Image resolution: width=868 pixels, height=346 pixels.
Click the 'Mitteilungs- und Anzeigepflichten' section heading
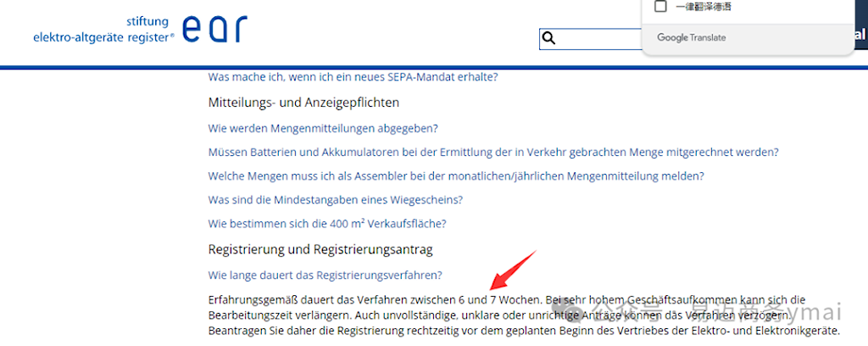[x=303, y=102]
